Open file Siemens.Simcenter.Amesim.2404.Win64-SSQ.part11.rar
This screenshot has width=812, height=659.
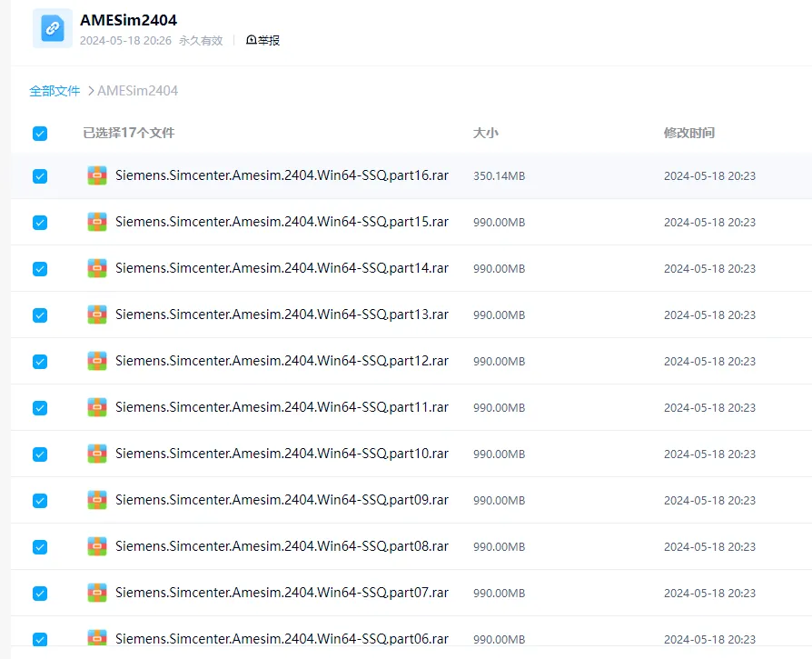click(282, 407)
